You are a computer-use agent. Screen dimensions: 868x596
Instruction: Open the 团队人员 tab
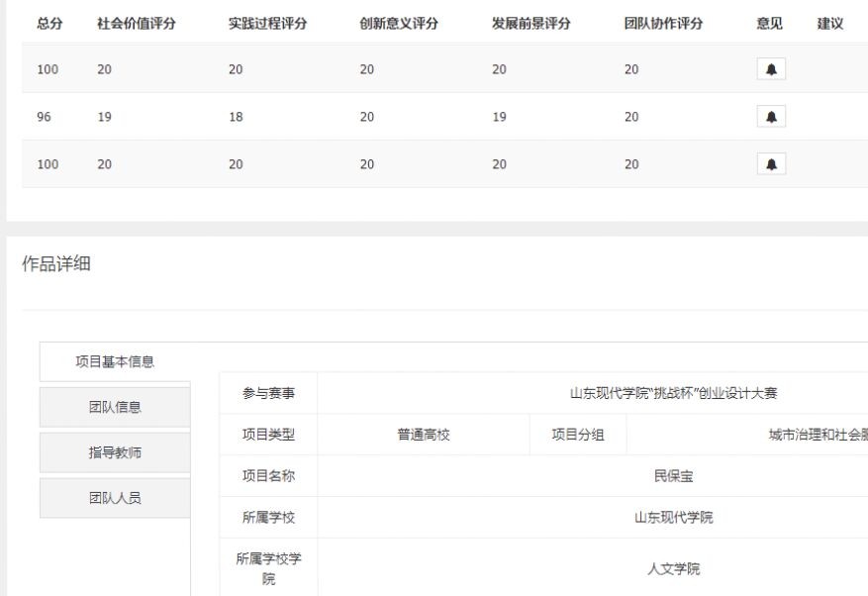pos(115,498)
